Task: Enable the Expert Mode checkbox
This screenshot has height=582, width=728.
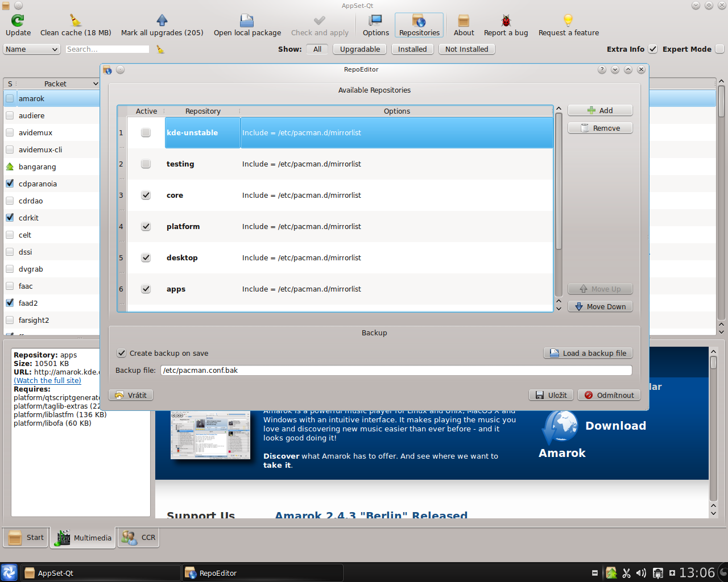Action: [719, 49]
